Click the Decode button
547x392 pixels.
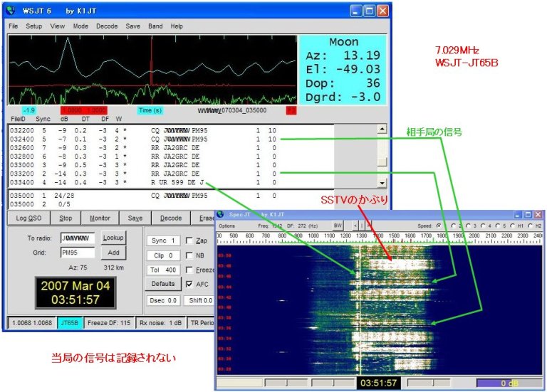(x=171, y=218)
